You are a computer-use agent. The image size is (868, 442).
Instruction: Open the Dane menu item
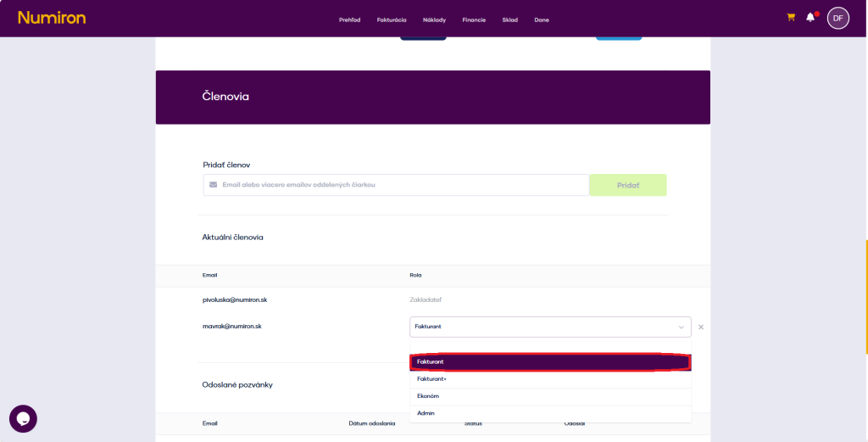tap(542, 20)
